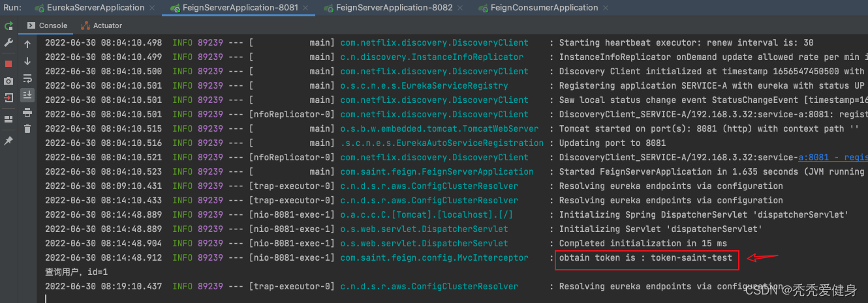Switch to the EurekaServerApplication run tab
Screen dimensions: 868x303
(95, 8)
